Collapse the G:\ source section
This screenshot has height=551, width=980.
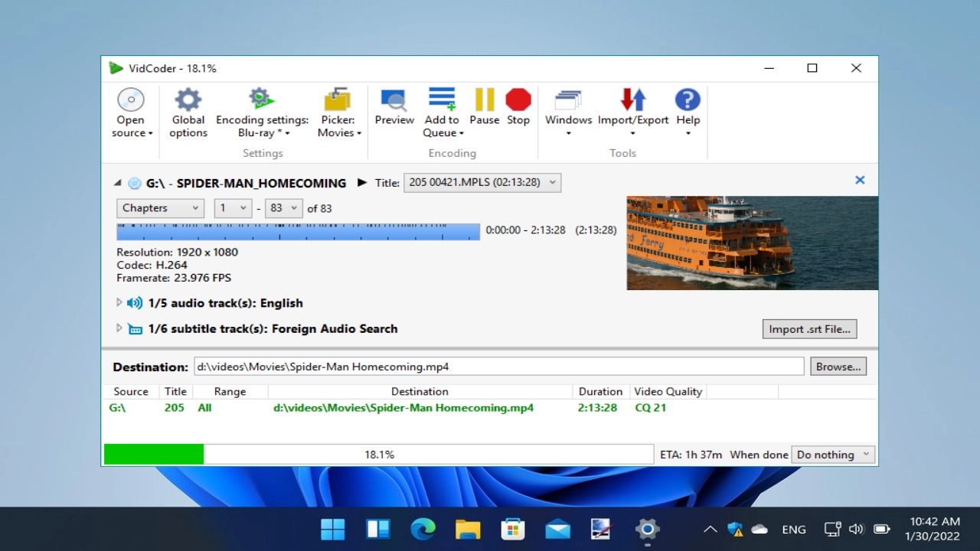click(x=118, y=183)
